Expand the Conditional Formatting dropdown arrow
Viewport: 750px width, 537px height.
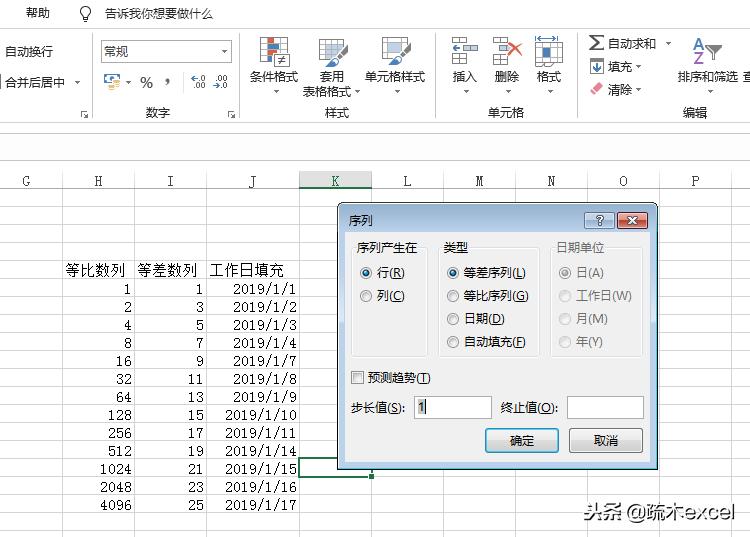tap(276, 91)
